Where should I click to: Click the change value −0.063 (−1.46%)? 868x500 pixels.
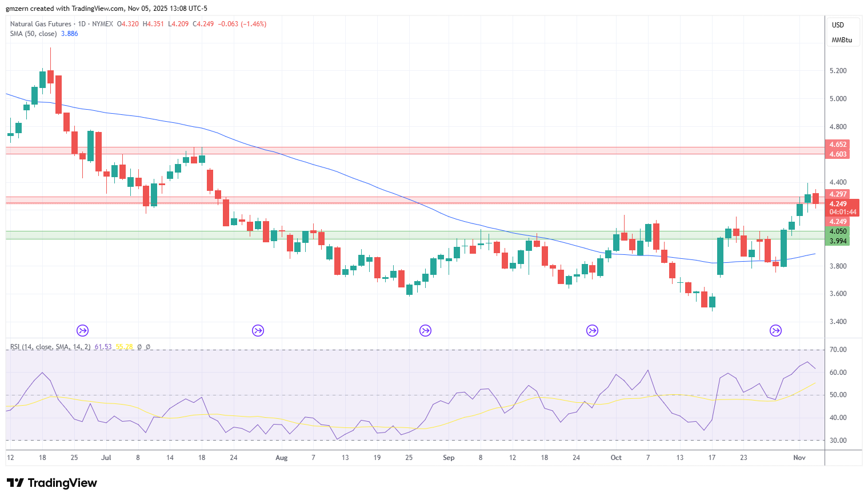point(242,24)
